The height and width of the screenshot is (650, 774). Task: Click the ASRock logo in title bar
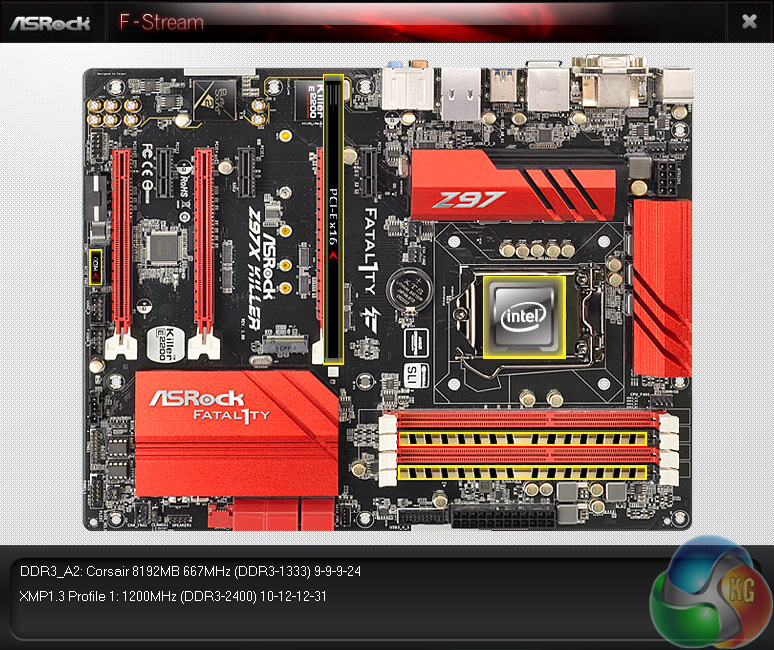tap(50, 23)
